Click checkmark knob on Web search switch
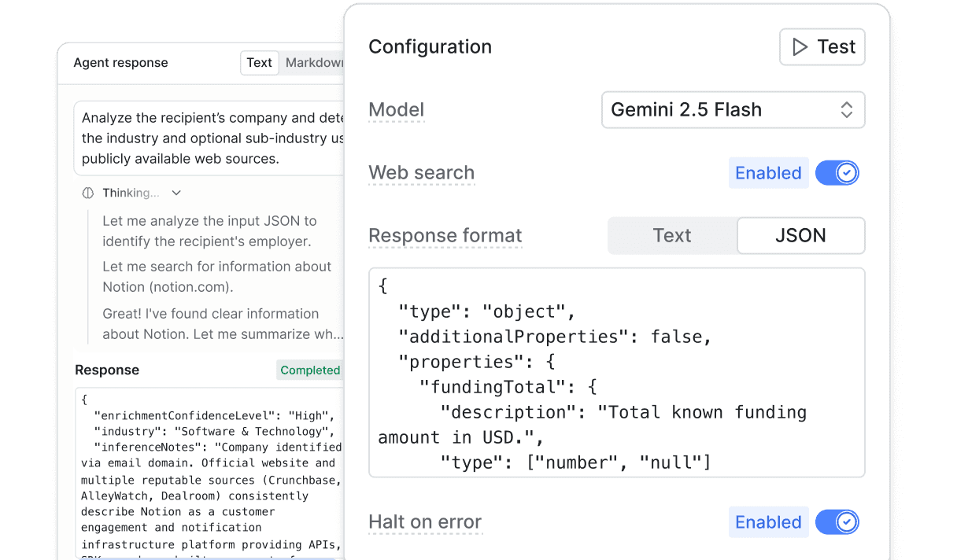957x560 pixels. pos(847,173)
